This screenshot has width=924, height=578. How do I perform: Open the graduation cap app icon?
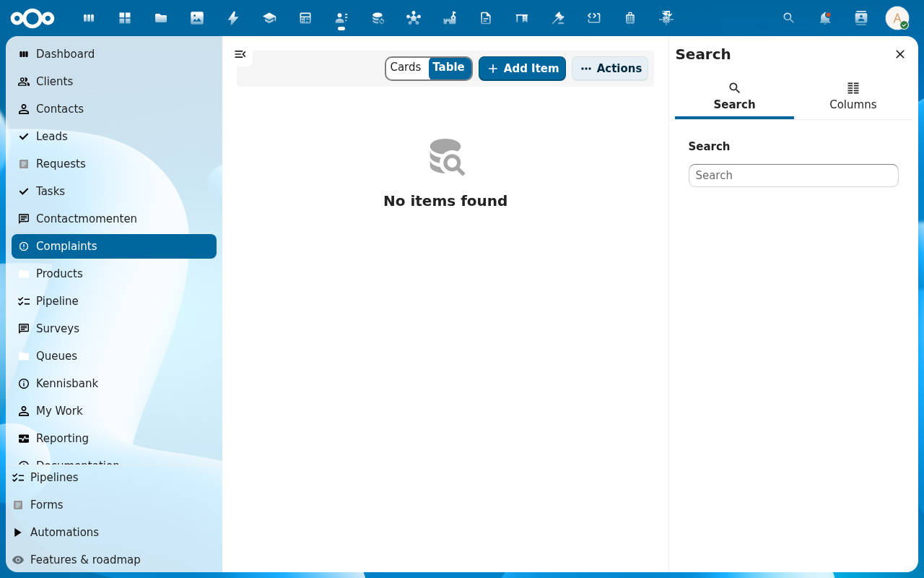(x=269, y=18)
